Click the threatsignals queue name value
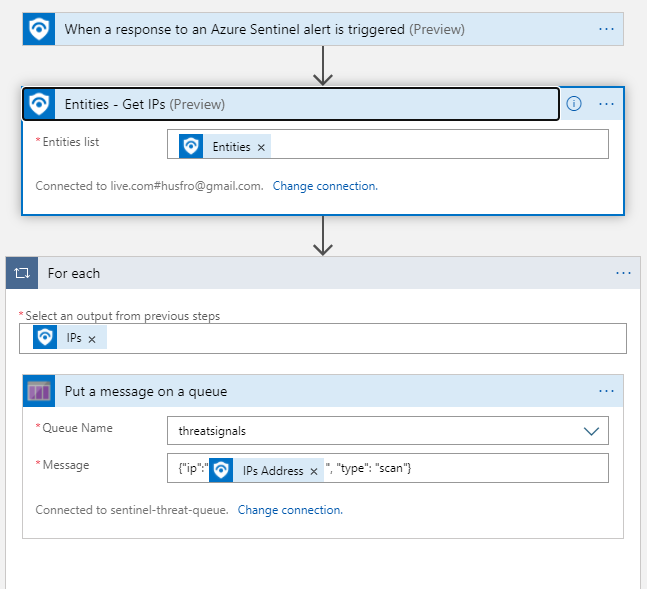This screenshot has height=589, width=647. tap(212, 431)
